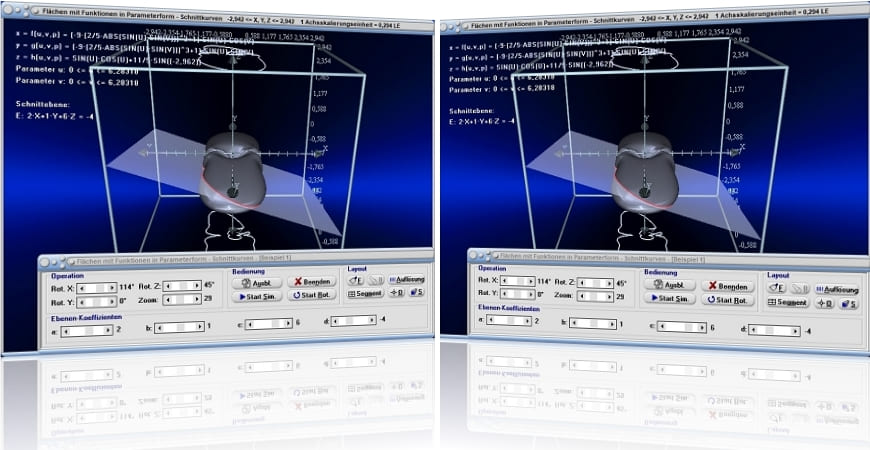This screenshot has height=450, width=870.
Task: Increase Rot. Z with right arrow, left window
Action: pyautogui.click(x=196, y=286)
